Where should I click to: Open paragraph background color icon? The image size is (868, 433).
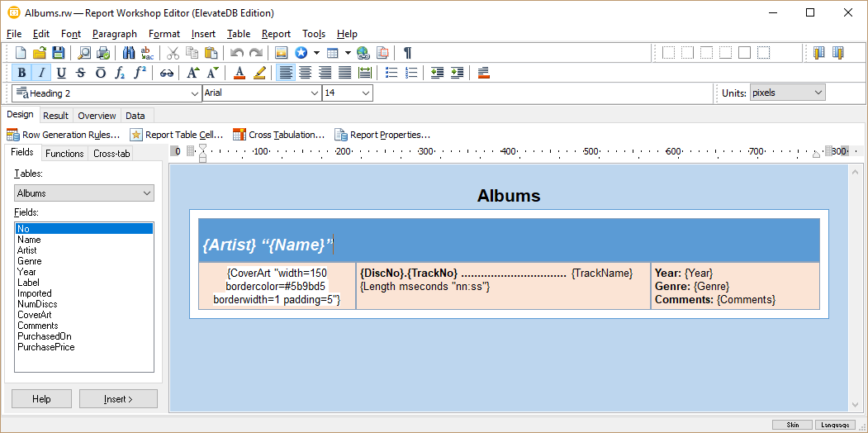482,73
